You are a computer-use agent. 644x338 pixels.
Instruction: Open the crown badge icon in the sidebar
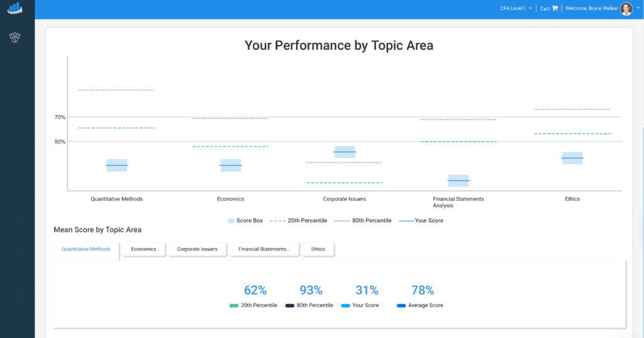tap(15, 38)
